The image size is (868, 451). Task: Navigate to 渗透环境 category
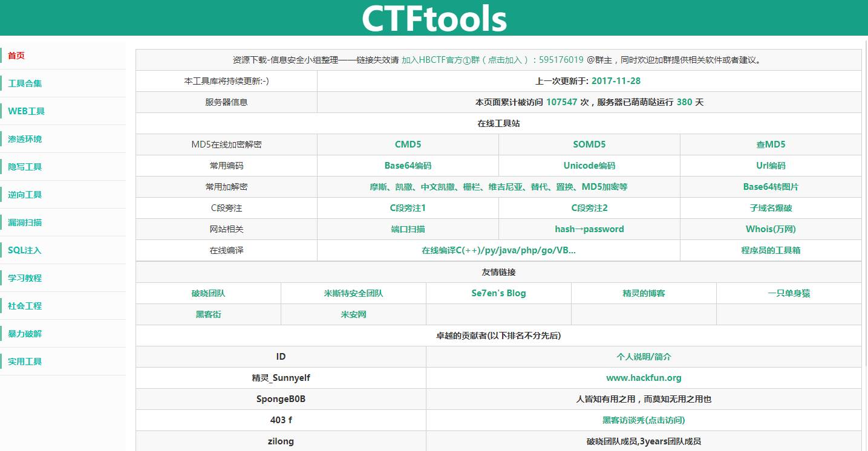coord(24,139)
